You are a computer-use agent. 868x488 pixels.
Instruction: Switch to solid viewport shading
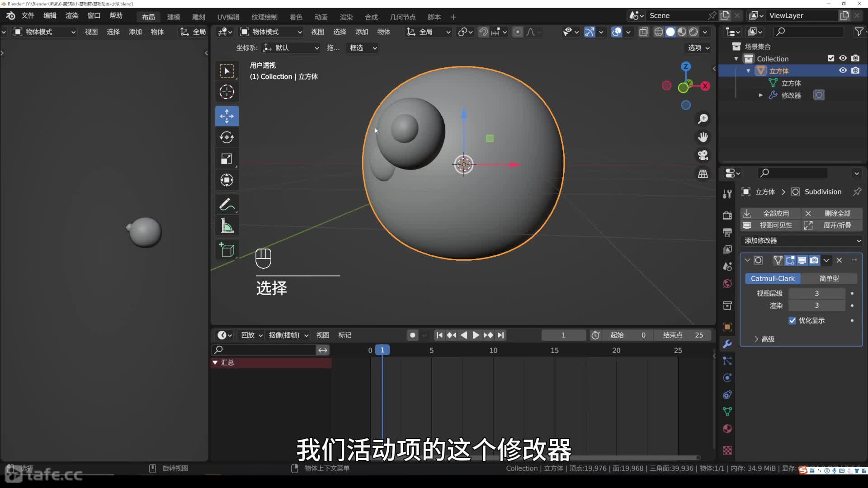(670, 32)
